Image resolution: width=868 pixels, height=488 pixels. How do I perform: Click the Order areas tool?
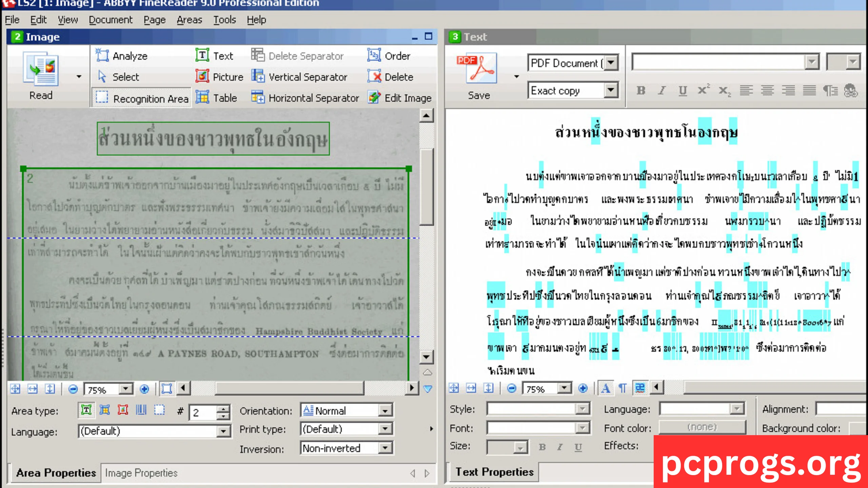point(389,56)
